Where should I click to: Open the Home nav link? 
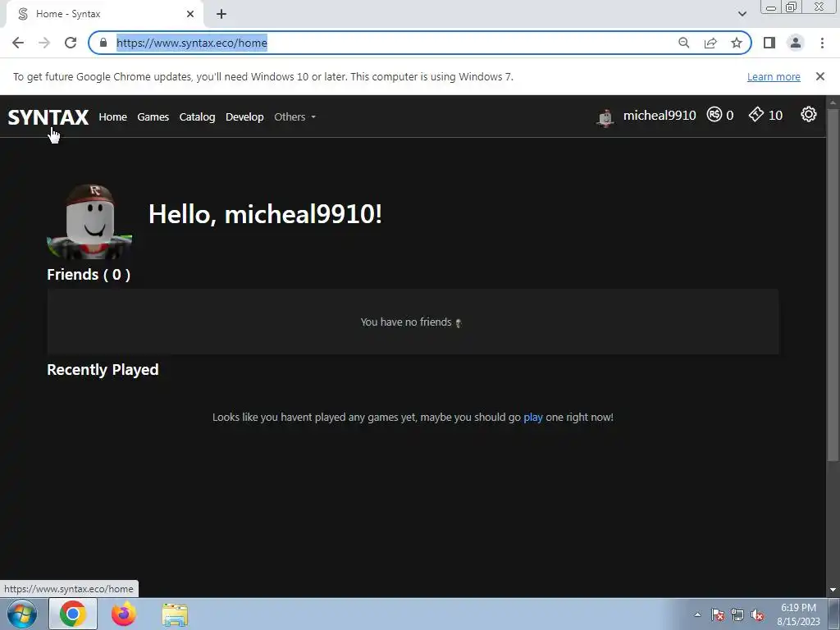coord(112,116)
